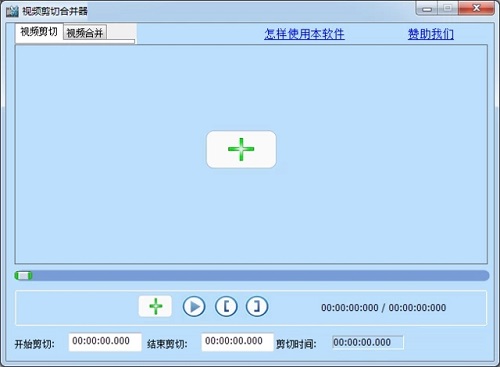The width and height of the screenshot is (500, 367).
Task: Close the 视频剪切合并器 window
Action: [476, 8]
